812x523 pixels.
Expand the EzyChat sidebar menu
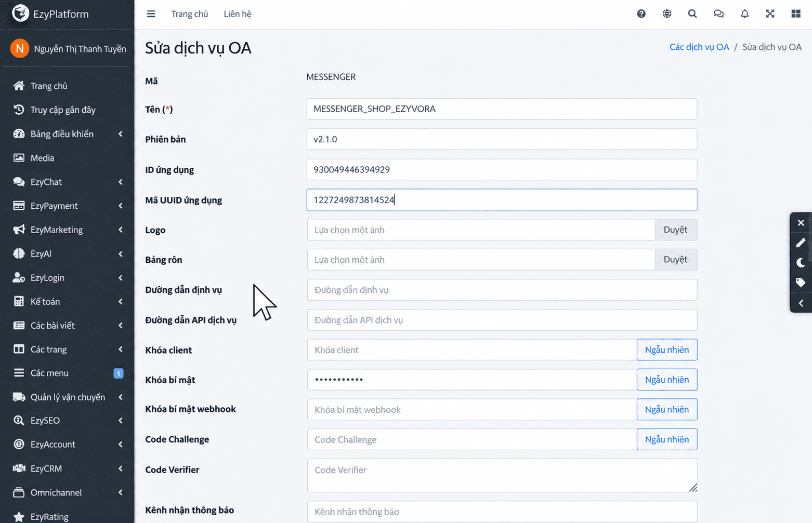click(67, 182)
